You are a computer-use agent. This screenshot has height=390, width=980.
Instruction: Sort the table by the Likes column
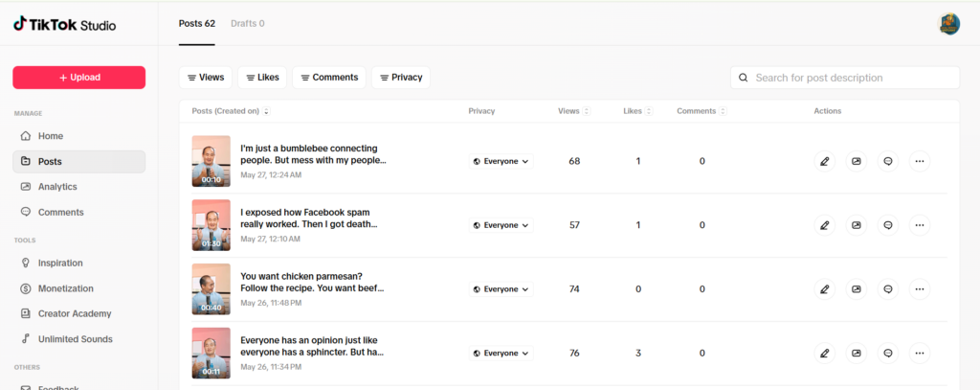coord(649,111)
